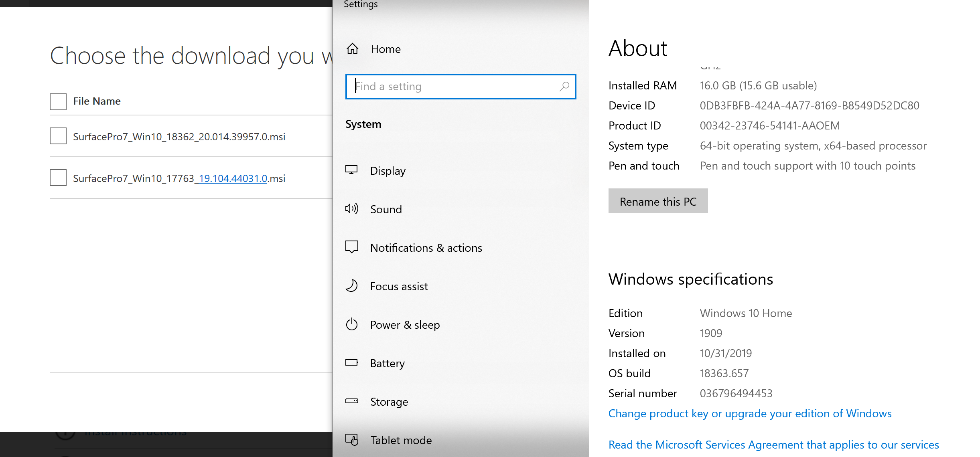Click the Notifications & actions icon

pyautogui.click(x=352, y=247)
